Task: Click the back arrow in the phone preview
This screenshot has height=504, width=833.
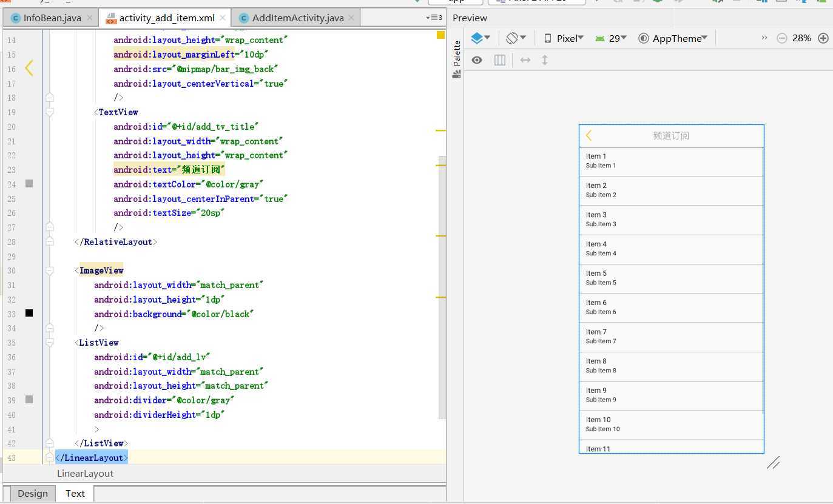Action: point(588,136)
